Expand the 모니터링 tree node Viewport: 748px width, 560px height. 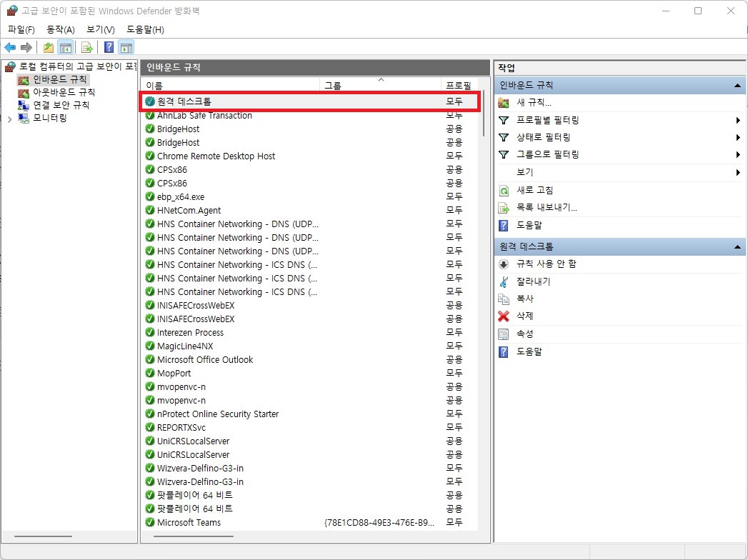click(9, 119)
